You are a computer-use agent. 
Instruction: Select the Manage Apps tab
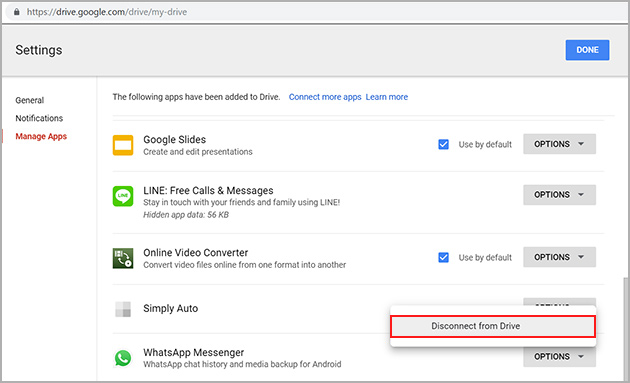click(x=41, y=136)
